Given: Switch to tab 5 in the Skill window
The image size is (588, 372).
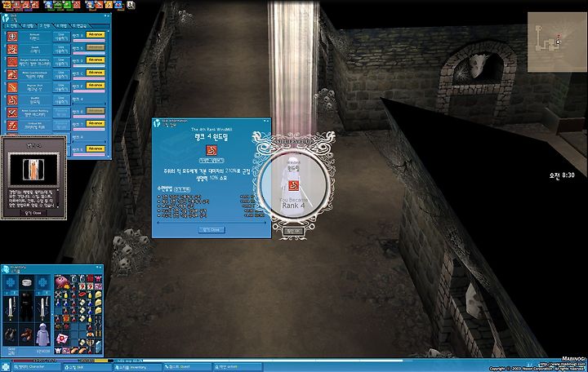Looking at the screenshot, I should pyautogui.click(x=80, y=26).
